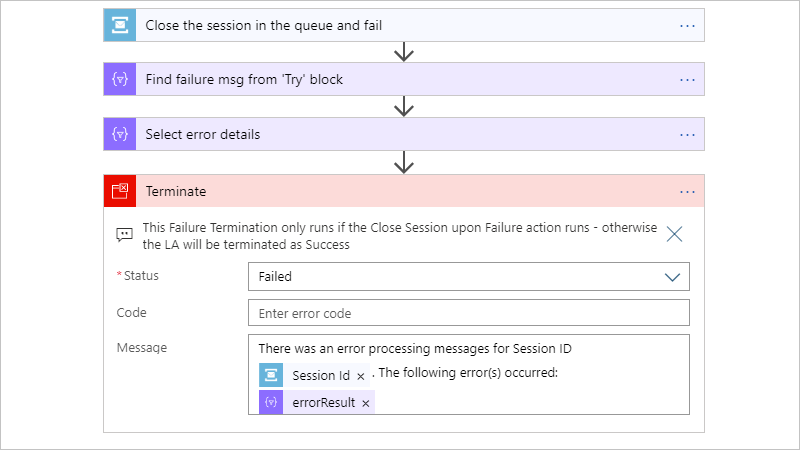The width and height of the screenshot is (800, 450).
Task: Remove the Session Id token from Message
Action: (x=361, y=377)
